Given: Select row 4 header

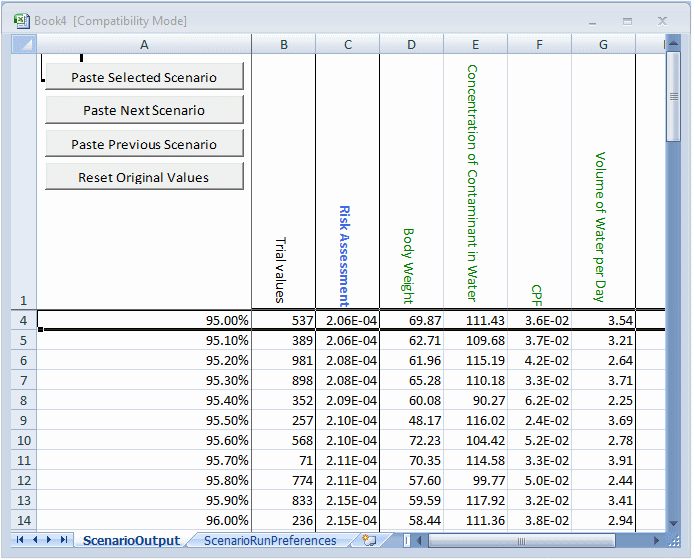Looking at the screenshot, I should pos(24,320).
